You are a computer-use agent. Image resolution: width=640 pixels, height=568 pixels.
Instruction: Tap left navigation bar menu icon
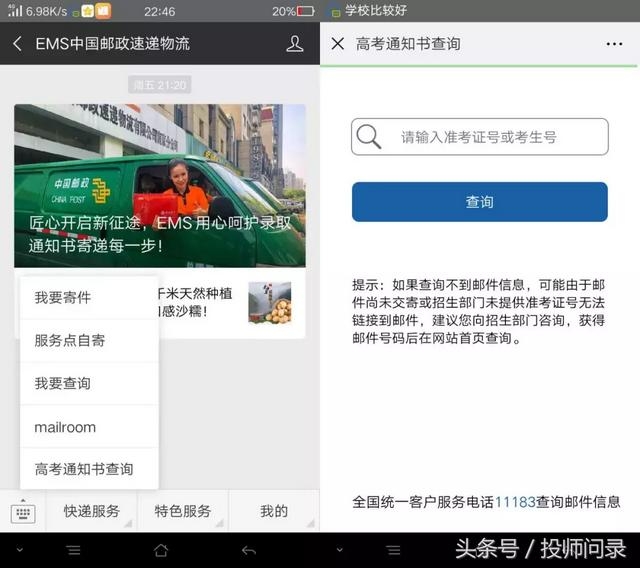[x=74, y=550]
